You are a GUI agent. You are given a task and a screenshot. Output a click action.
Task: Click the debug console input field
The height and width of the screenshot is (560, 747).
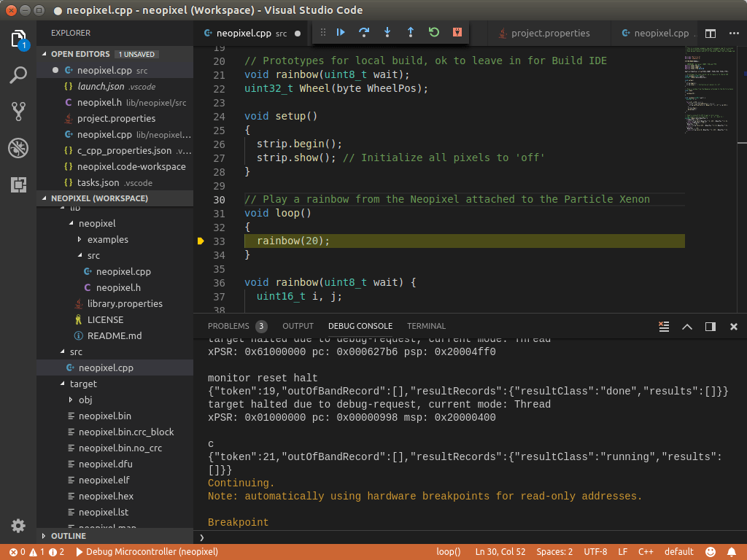tap(472, 537)
